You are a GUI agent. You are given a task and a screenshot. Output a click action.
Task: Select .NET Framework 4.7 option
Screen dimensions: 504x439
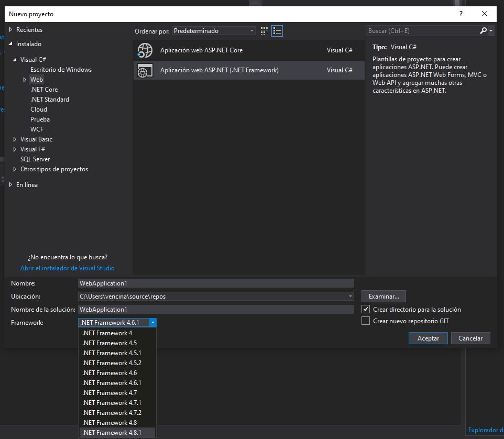[117, 393]
